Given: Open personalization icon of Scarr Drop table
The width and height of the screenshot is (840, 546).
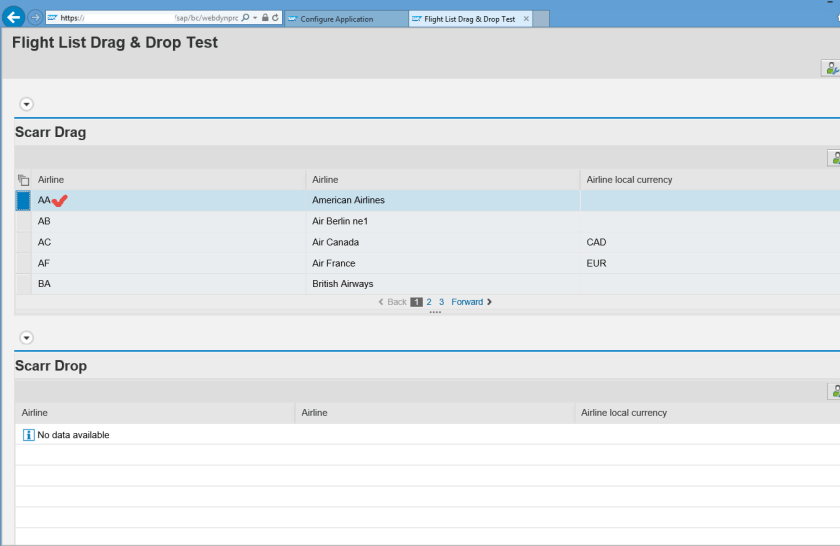Looking at the screenshot, I should tap(834, 391).
